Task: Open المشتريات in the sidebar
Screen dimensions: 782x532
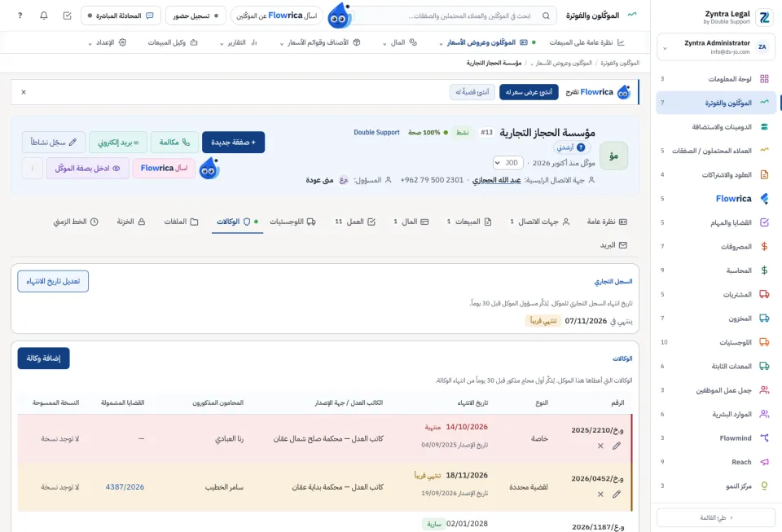Action: (x=716, y=294)
